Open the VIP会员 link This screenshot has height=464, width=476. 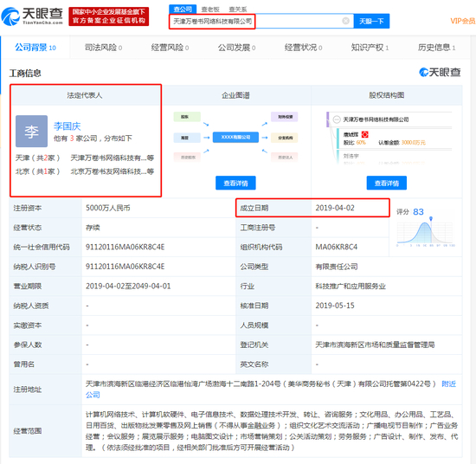tap(463, 21)
